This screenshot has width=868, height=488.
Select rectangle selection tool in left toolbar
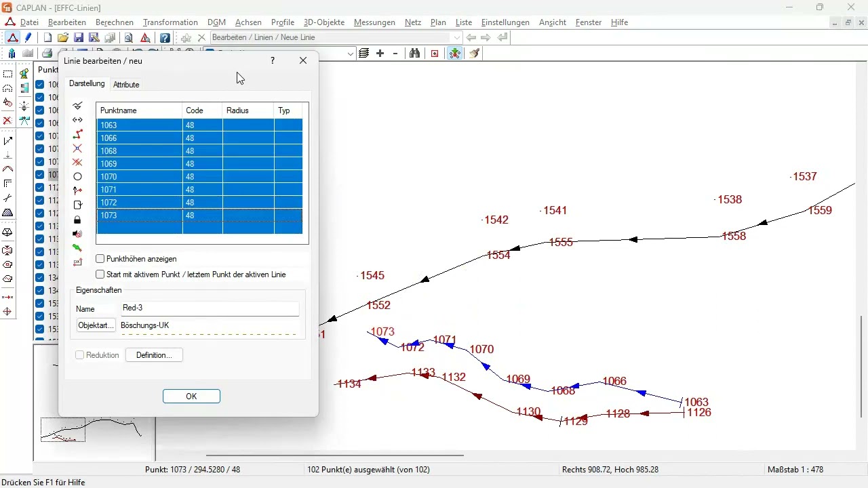7,74
